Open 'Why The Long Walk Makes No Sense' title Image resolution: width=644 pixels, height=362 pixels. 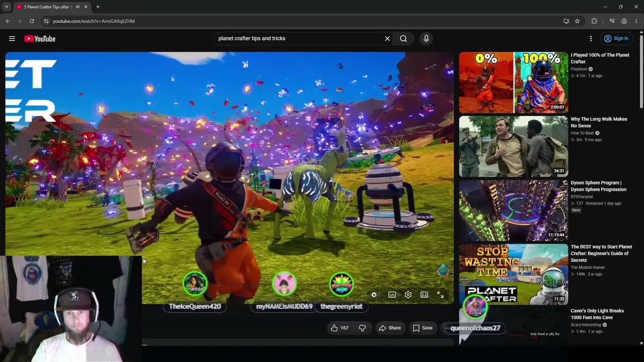[599, 122]
